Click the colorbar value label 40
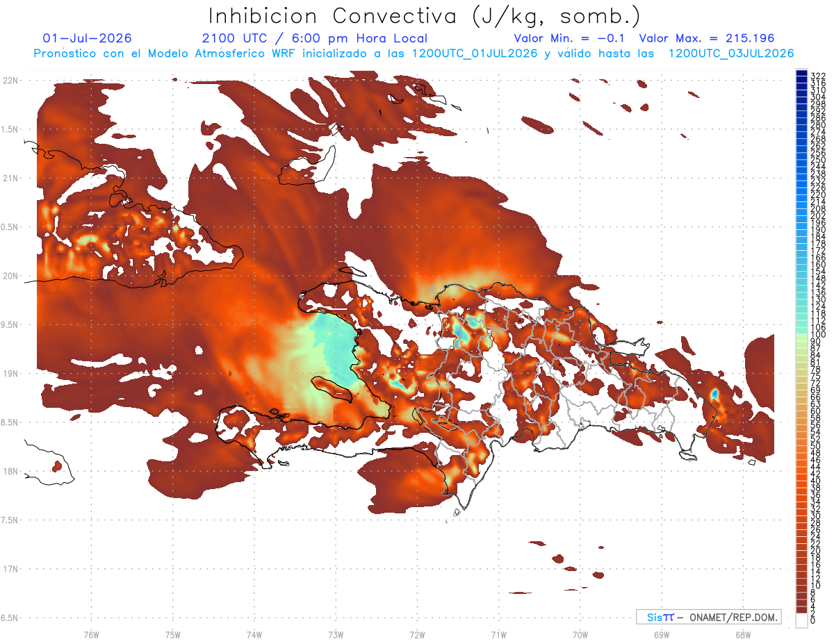The width and height of the screenshot is (834, 644). point(816,481)
